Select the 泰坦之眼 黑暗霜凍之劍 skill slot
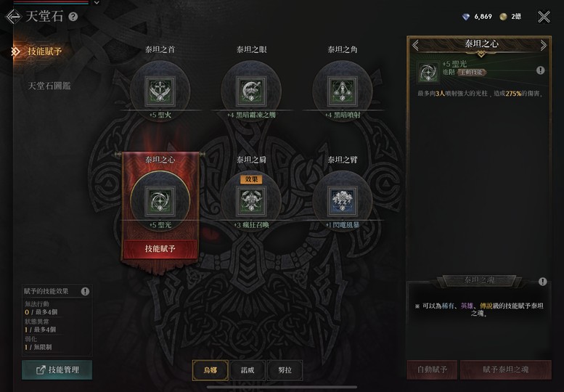 tap(251, 91)
